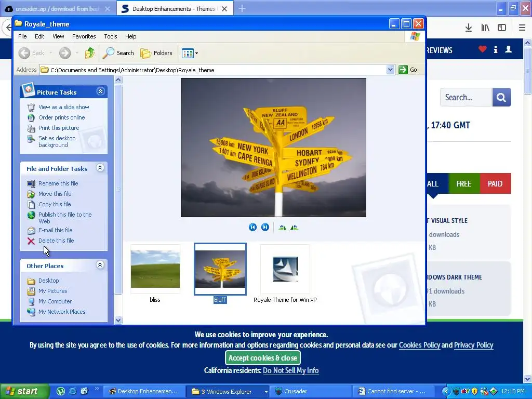Click the heart icon on website header

pyautogui.click(x=483, y=49)
